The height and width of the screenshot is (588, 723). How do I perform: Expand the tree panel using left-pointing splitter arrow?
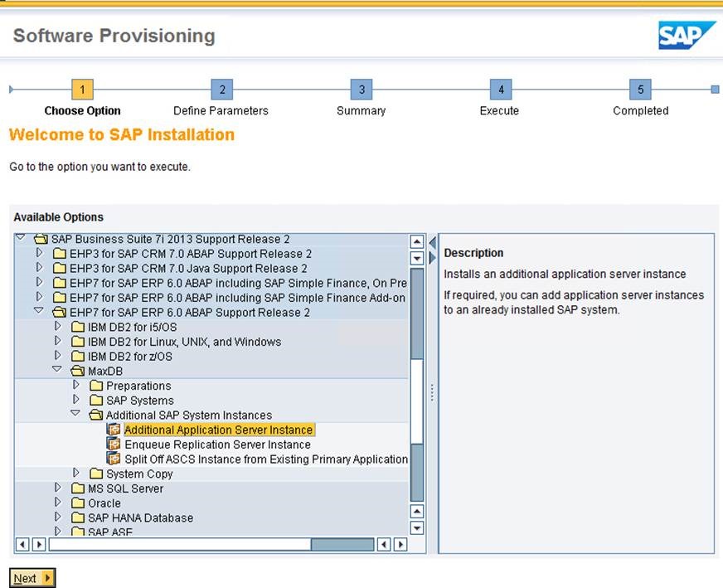pos(433,242)
